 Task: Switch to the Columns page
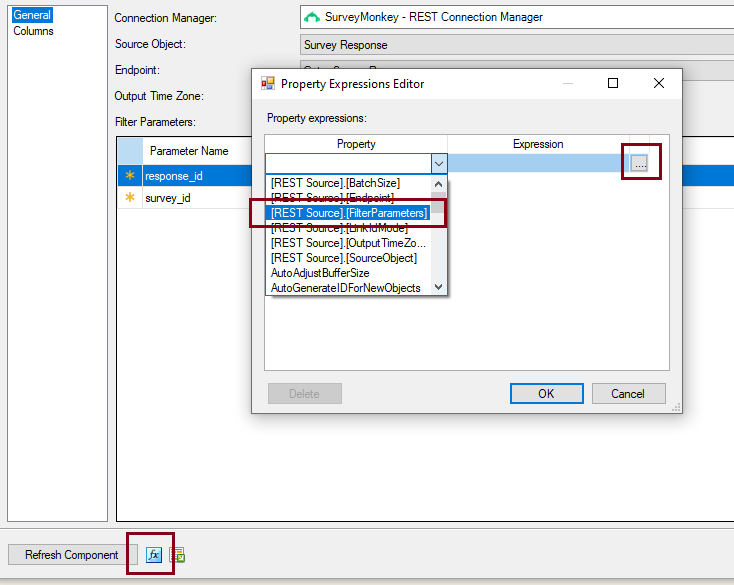(33, 31)
